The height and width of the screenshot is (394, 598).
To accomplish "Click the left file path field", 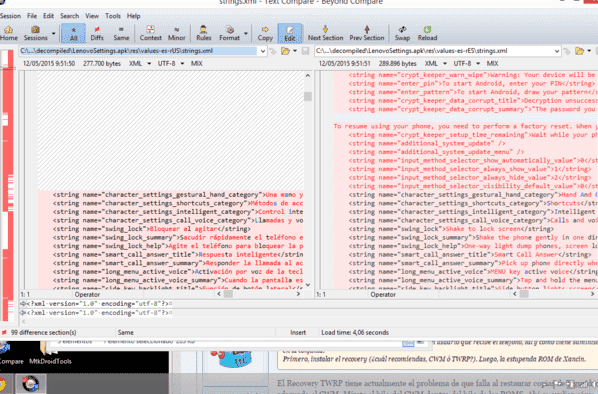I will [x=138, y=51].
